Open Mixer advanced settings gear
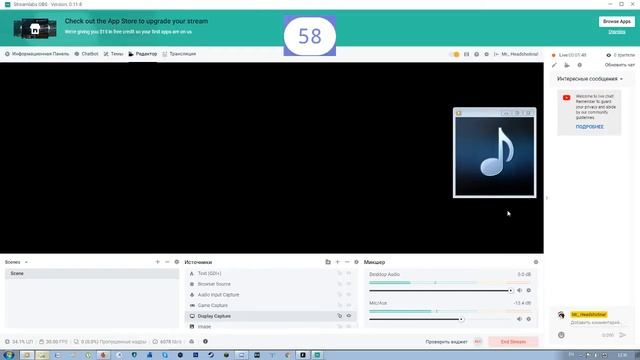 (x=536, y=262)
